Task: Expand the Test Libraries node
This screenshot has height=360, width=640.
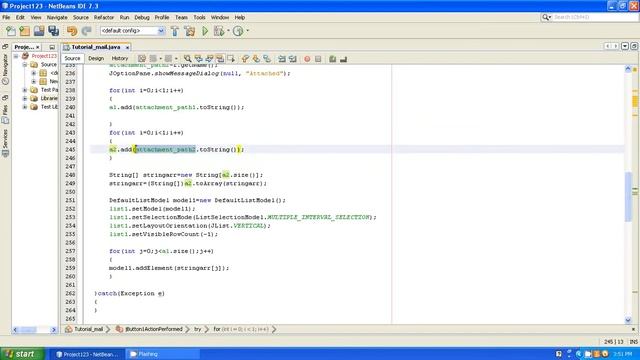Action: tap(24, 107)
